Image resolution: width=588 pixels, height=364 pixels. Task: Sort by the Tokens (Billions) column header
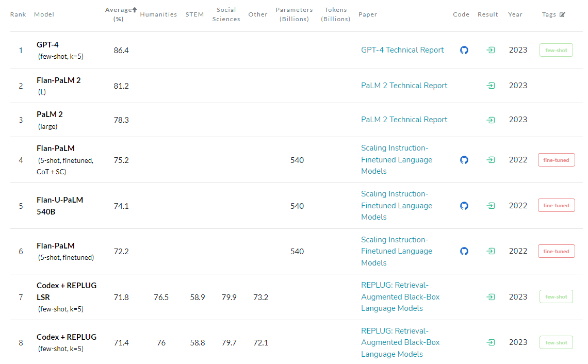click(x=336, y=14)
